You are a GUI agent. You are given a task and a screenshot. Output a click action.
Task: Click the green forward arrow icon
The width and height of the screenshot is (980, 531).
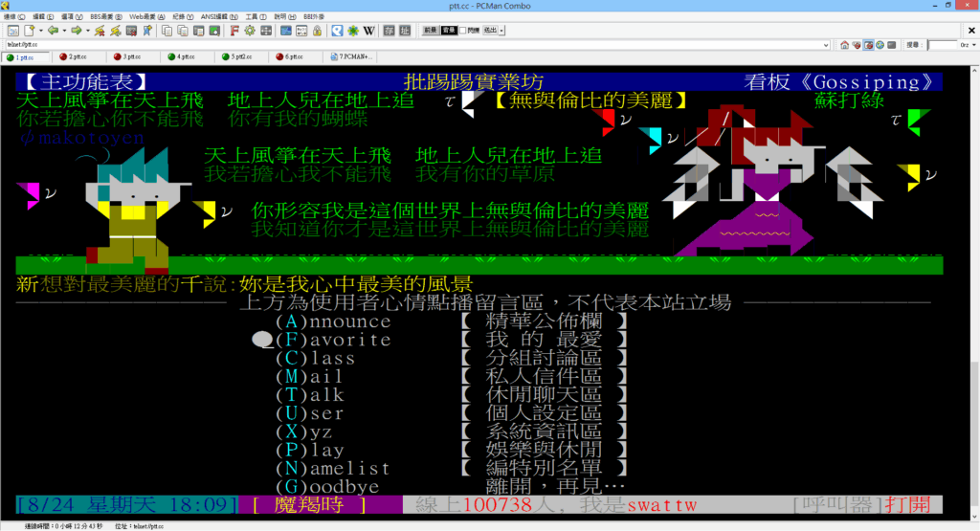pos(77,31)
